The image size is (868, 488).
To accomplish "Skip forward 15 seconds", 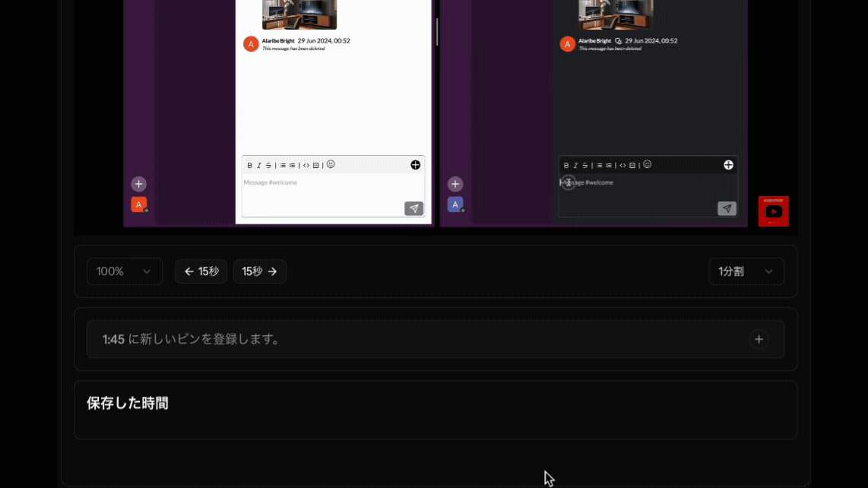I will 260,271.
